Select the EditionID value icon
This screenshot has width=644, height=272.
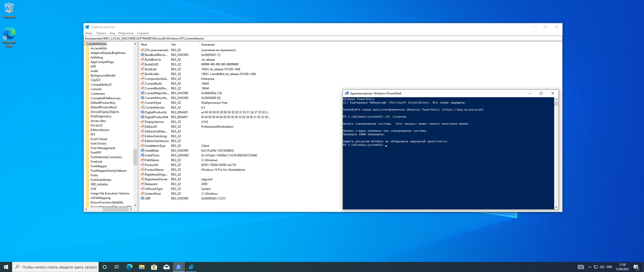pos(142,126)
